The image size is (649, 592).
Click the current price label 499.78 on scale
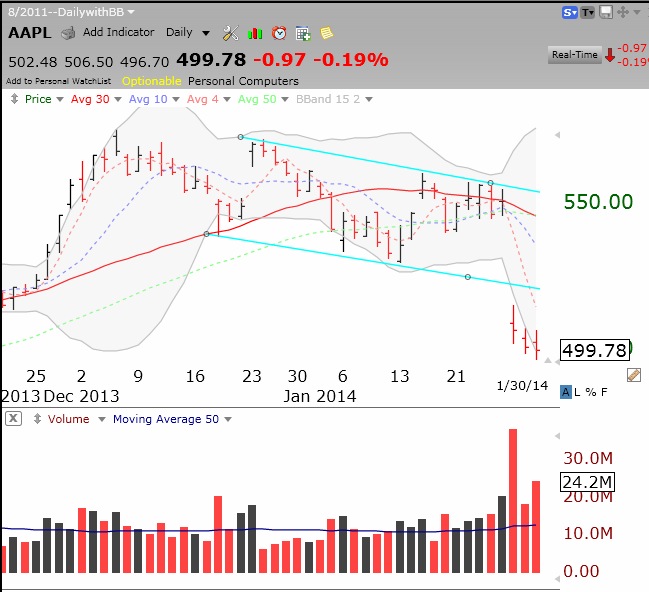[x=595, y=350]
